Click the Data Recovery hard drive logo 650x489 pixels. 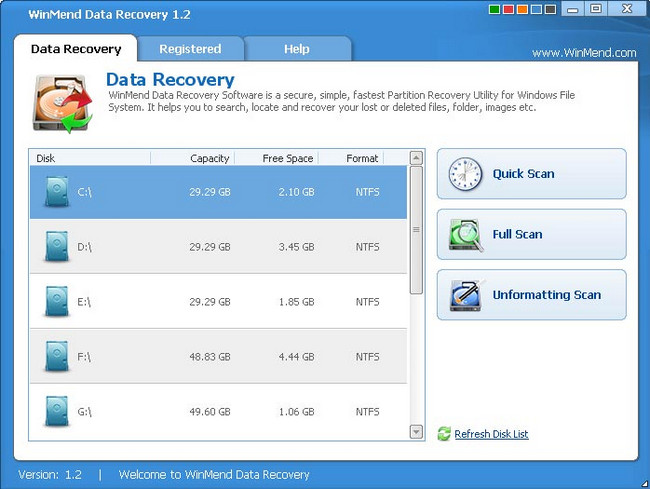click(x=62, y=104)
